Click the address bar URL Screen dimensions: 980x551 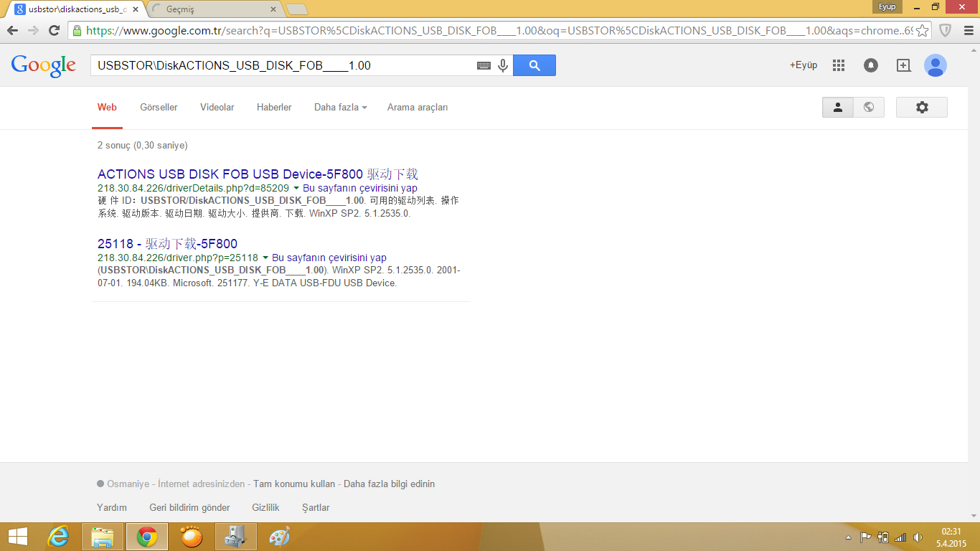[499, 31]
